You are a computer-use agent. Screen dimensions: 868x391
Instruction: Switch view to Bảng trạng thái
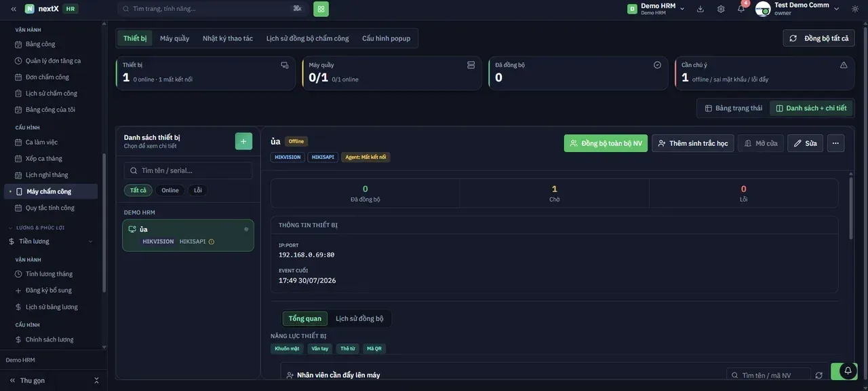pyautogui.click(x=734, y=108)
